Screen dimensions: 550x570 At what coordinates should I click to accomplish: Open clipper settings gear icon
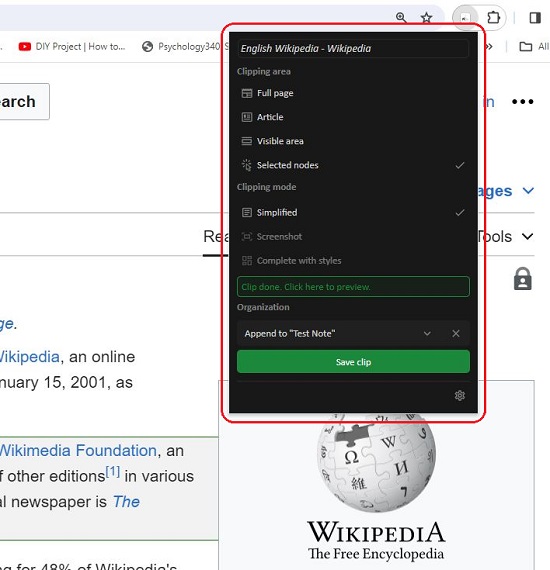(x=459, y=396)
